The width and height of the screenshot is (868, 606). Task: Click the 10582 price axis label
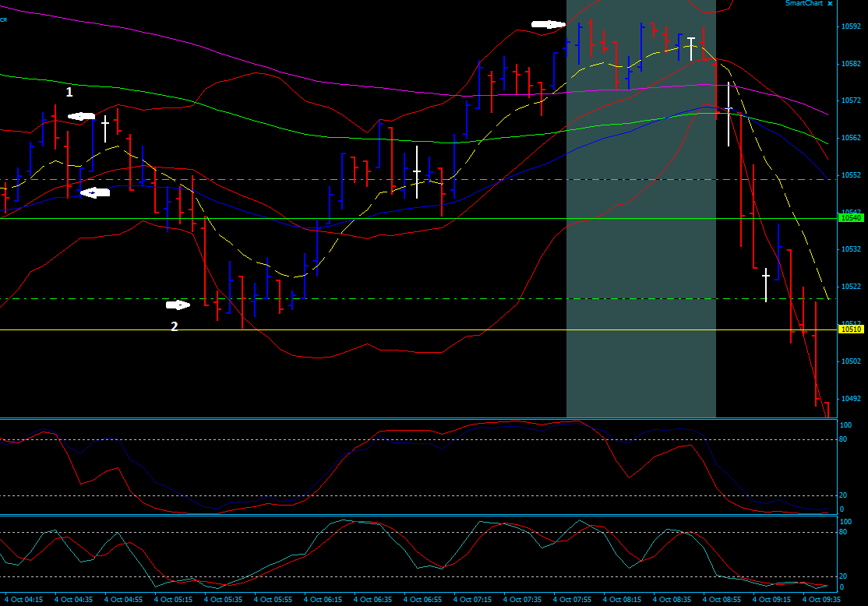tap(851, 64)
